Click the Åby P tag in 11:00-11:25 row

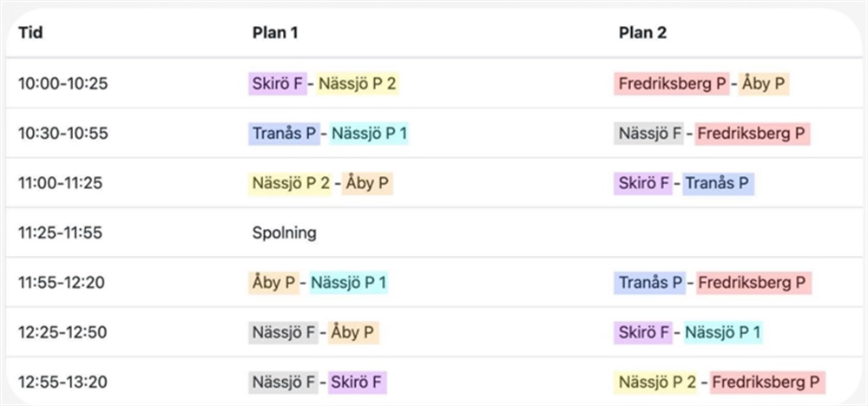click(366, 184)
